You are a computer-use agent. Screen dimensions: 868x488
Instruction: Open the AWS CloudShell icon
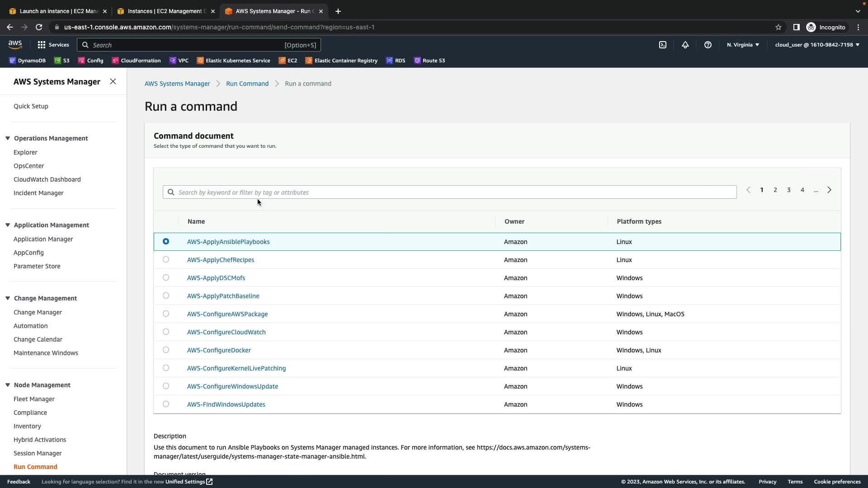(x=662, y=45)
